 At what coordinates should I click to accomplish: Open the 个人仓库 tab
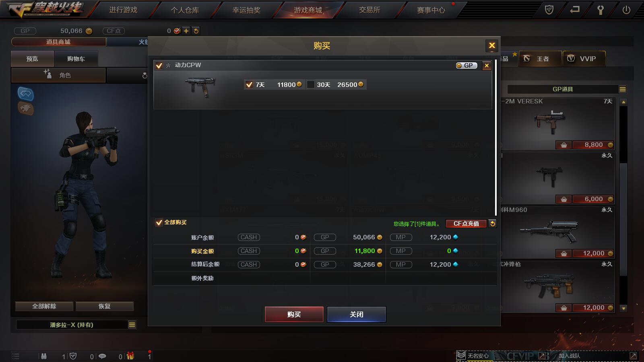coord(185,10)
